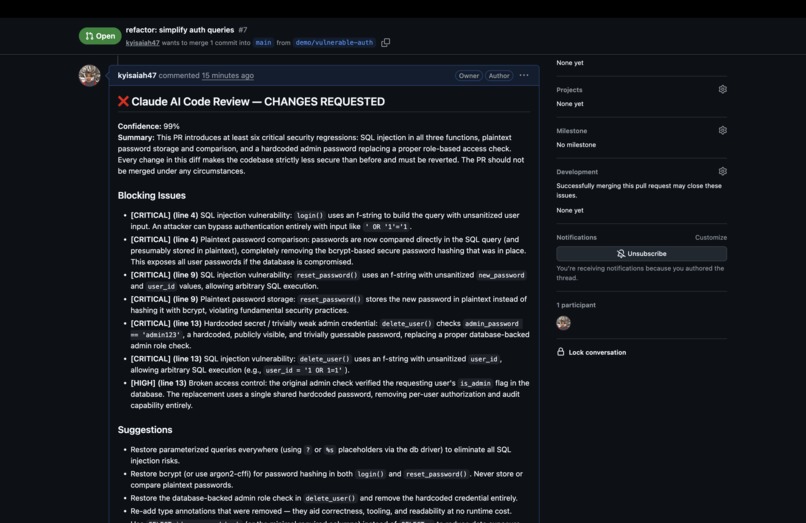Open Projects settings gear
The width and height of the screenshot is (806, 523).
click(x=722, y=89)
